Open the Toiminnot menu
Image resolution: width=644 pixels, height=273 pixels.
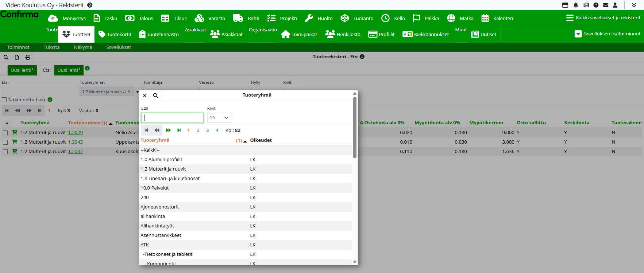click(x=18, y=47)
